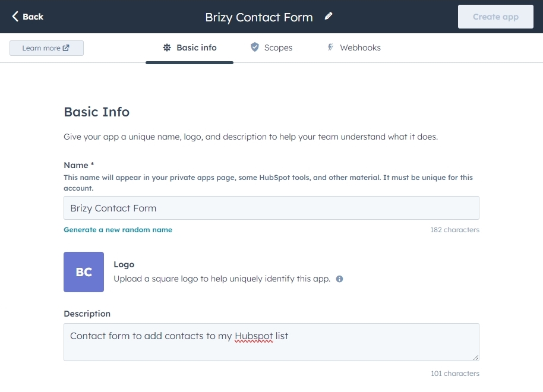Click the Brizy Contact Form header title
This screenshot has width=543, height=392.
[x=259, y=17]
